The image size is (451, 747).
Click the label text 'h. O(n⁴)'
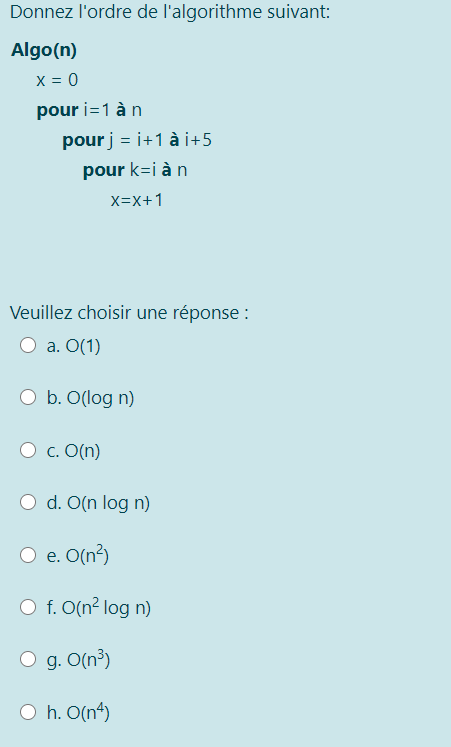click(x=78, y=713)
